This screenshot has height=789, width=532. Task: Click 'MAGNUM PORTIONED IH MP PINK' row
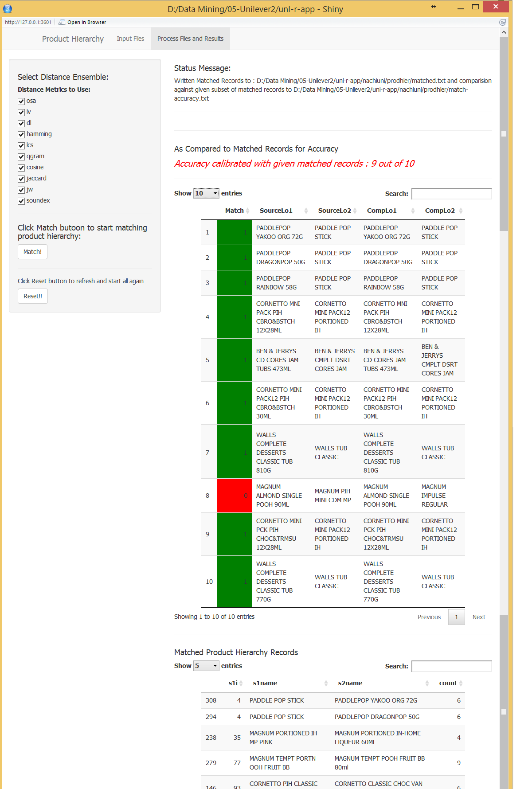tap(333, 738)
